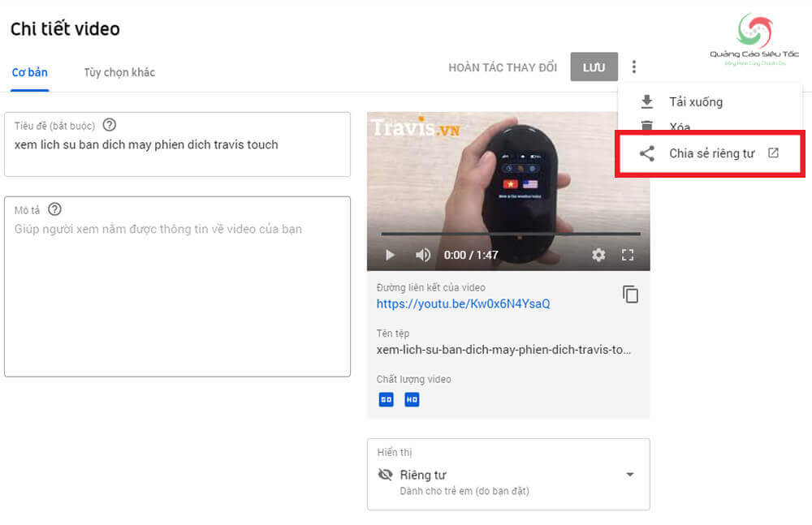Enter fullscreen in video player
The height and width of the screenshot is (525, 812).
(628, 255)
